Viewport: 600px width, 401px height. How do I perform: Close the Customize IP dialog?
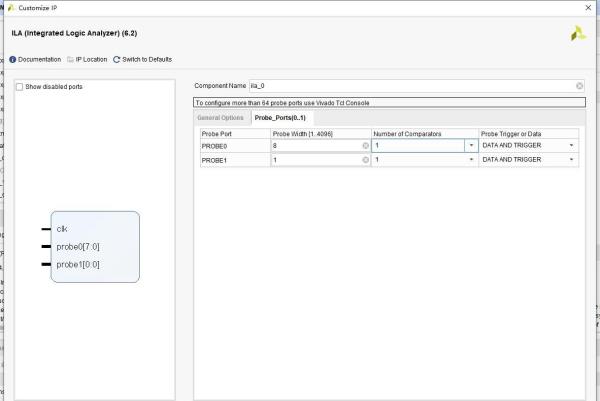click(x=588, y=8)
